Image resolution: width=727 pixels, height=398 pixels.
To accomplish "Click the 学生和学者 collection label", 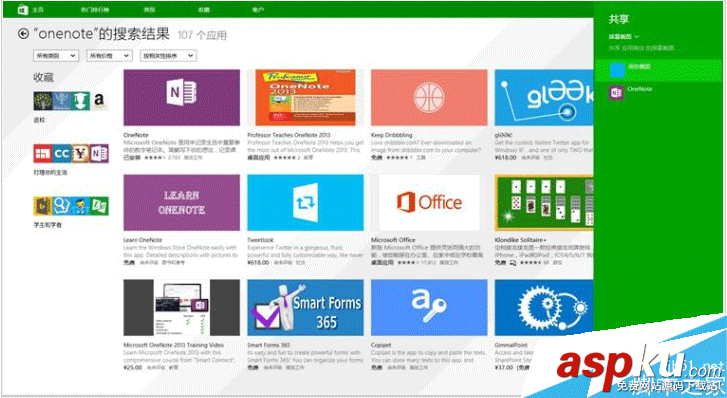I will 47,225.
